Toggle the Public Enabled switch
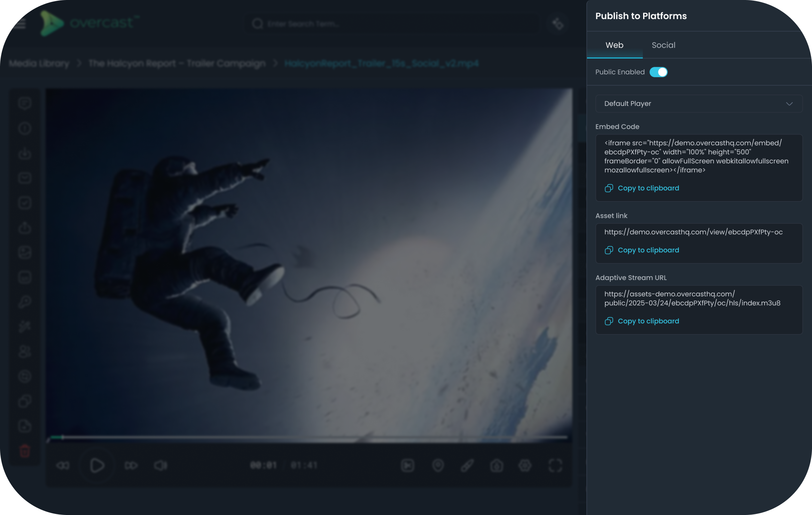This screenshot has width=812, height=515. [x=658, y=72]
